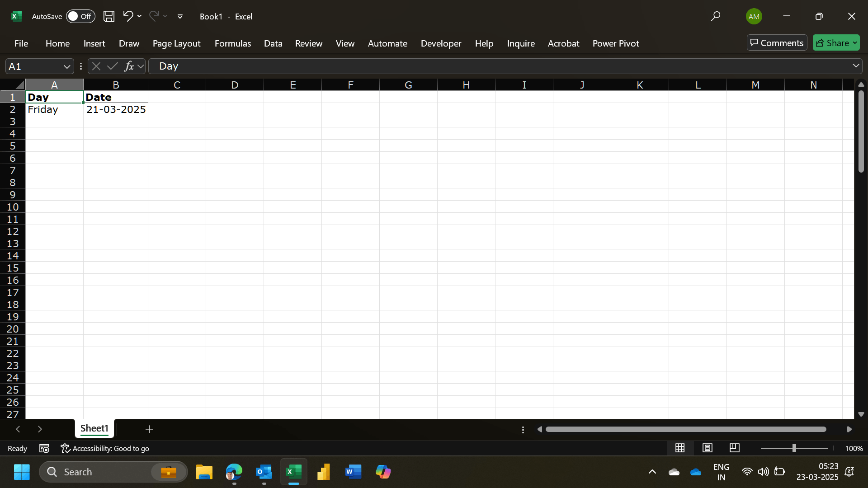Screen dimensions: 868x488
Task: Expand the Name Box dropdown arrow
Action: pyautogui.click(x=67, y=66)
